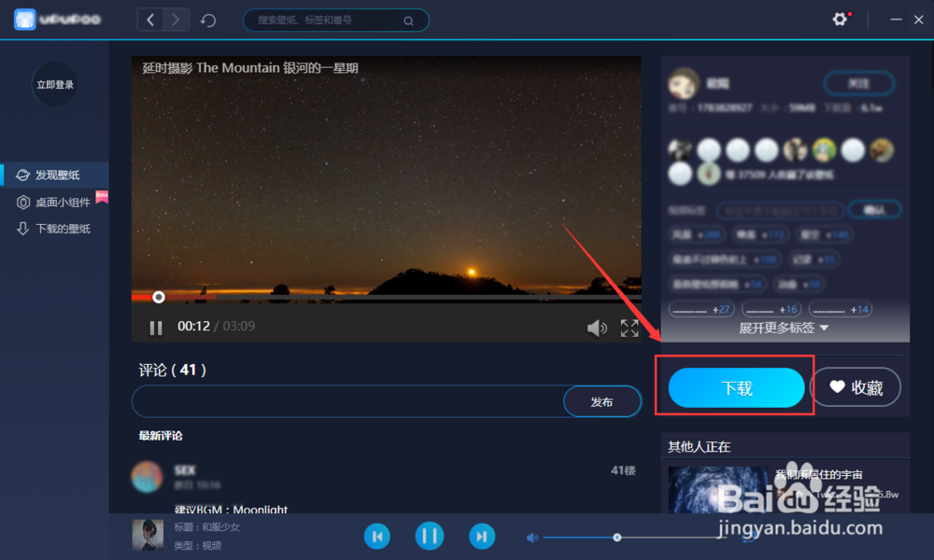
Task: Click the 收藏 favorite button
Action: click(856, 387)
